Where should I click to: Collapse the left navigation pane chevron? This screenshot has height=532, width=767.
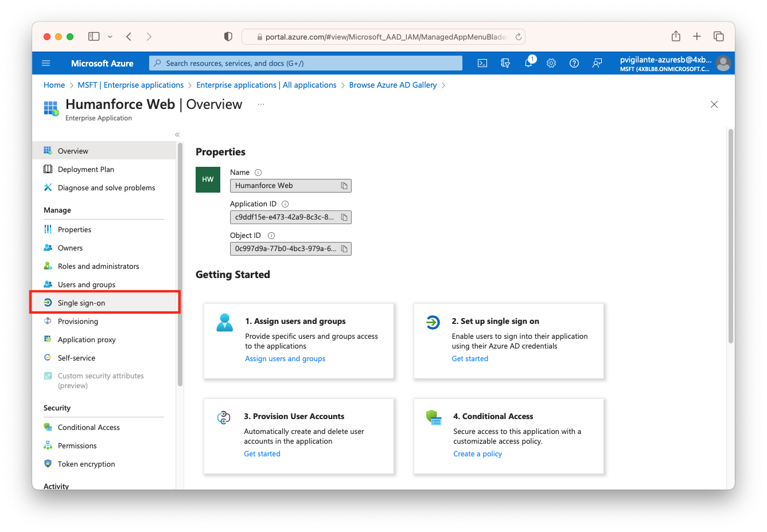point(177,134)
